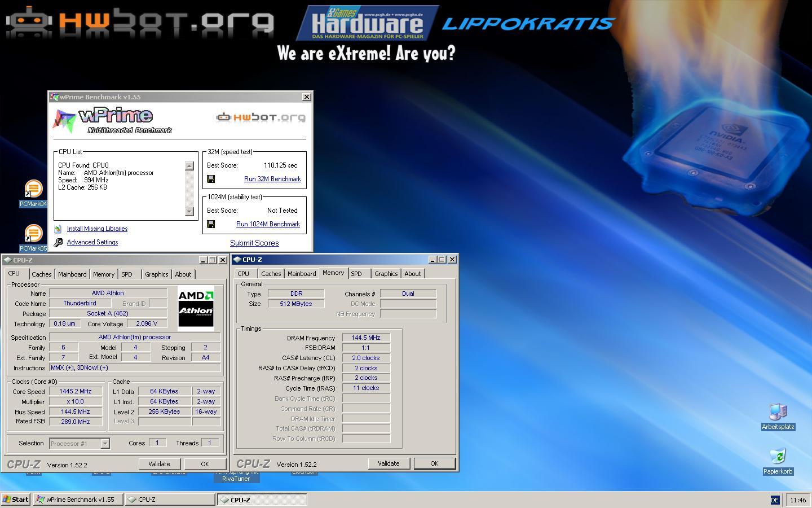Click the DRAM Frequency 144.5 MHz field
Screen dimensions: 812x508
click(x=366, y=338)
